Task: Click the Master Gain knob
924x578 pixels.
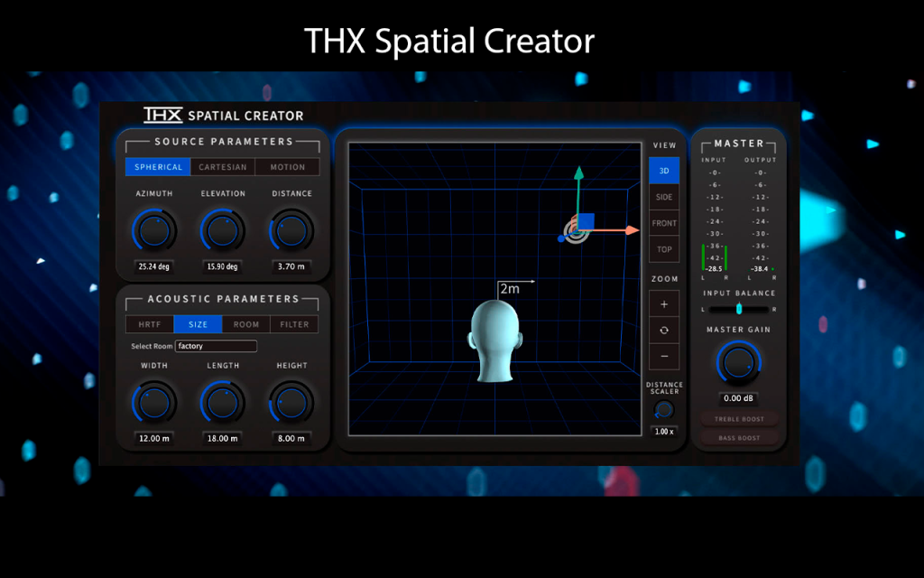Action: pos(738,363)
